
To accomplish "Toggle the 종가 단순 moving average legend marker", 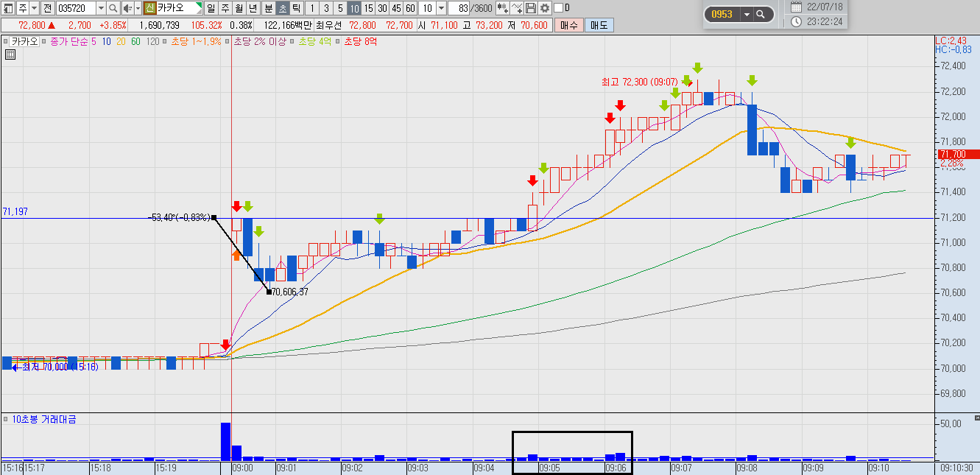I will coord(45,42).
